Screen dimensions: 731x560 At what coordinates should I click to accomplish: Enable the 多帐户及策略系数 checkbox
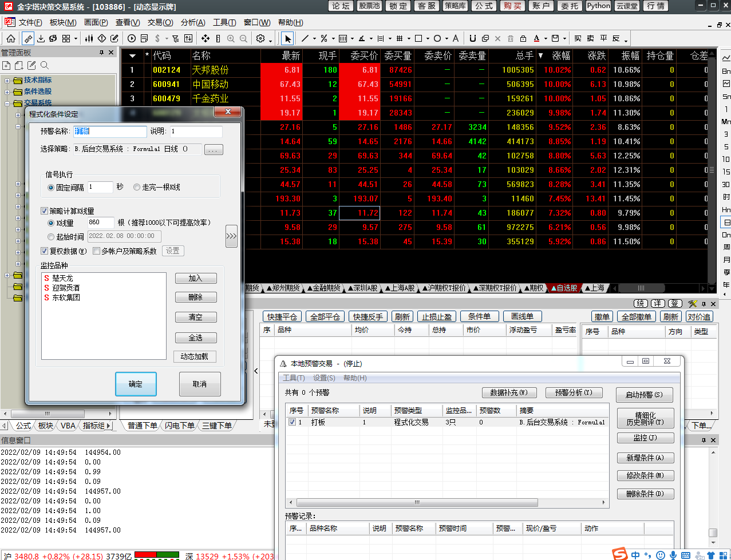click(96, 251)
